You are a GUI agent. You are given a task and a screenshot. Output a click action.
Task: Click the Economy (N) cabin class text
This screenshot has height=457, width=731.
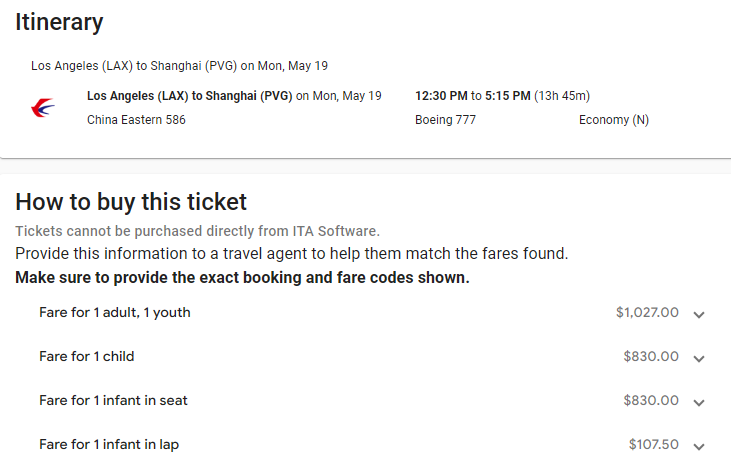tap(614, 120)
